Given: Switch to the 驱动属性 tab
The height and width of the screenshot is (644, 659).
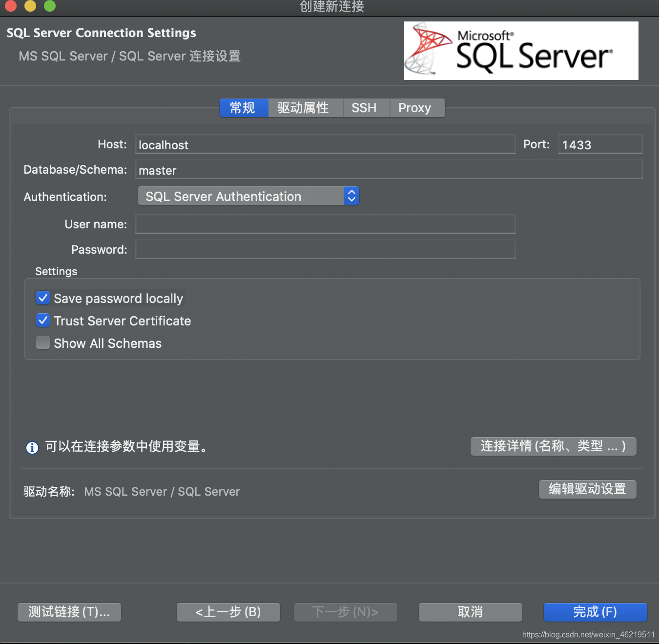Looking at the screenshot, I should [x=306, y=108].
